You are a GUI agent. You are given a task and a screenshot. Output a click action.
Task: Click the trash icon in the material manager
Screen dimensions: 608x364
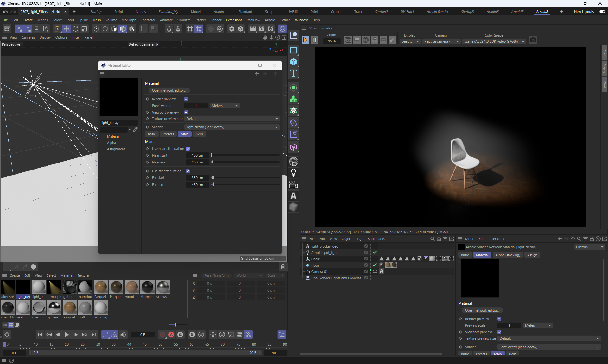point(283,267)
